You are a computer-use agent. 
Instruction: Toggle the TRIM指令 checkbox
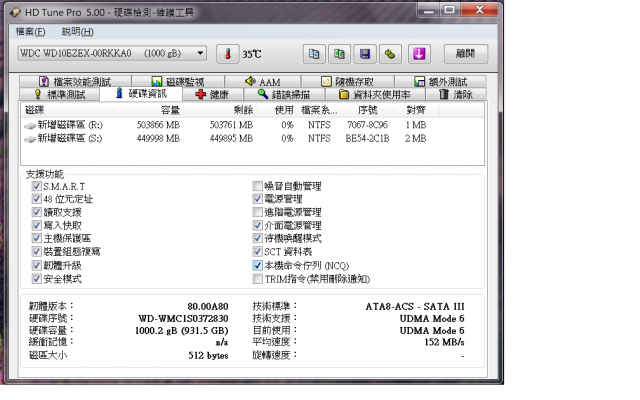(257, 279)
